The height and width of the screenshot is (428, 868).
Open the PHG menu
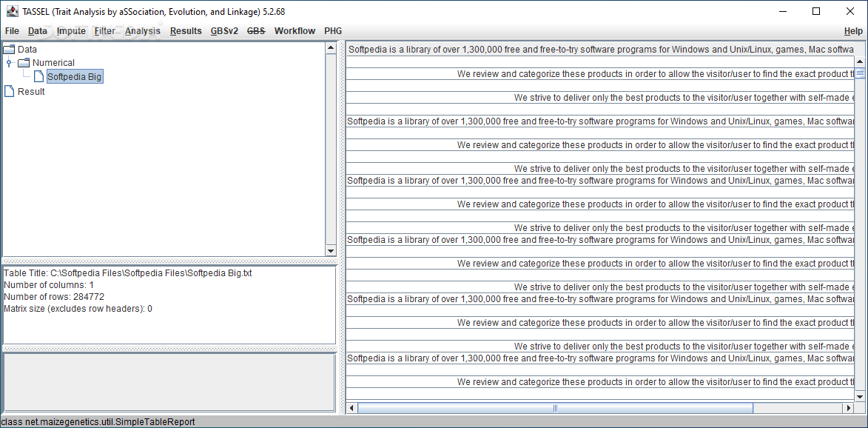[x=333, y=31]
